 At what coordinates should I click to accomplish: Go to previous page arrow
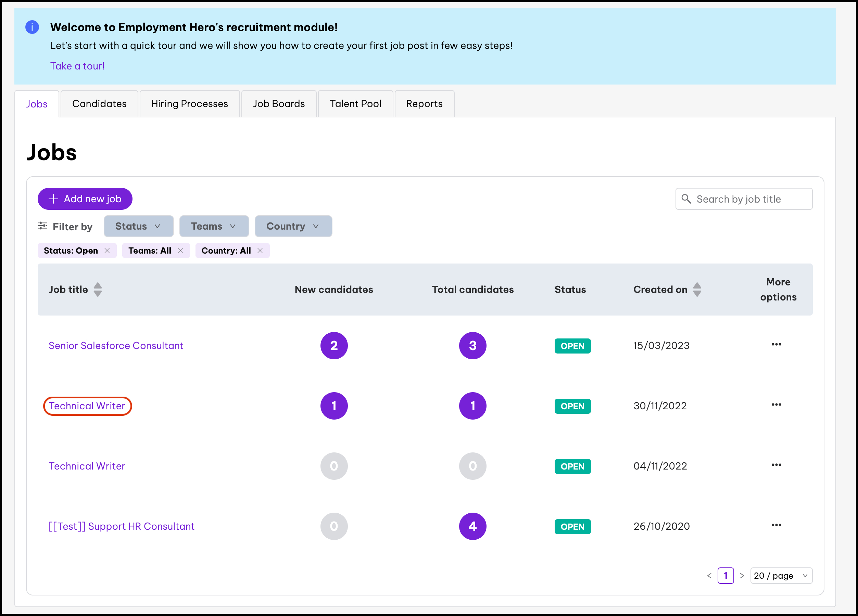click(709, 576)
